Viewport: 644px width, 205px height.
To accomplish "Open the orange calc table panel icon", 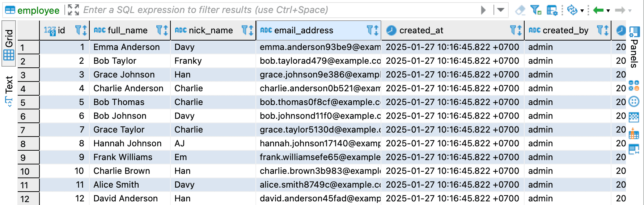I will 634,133.
